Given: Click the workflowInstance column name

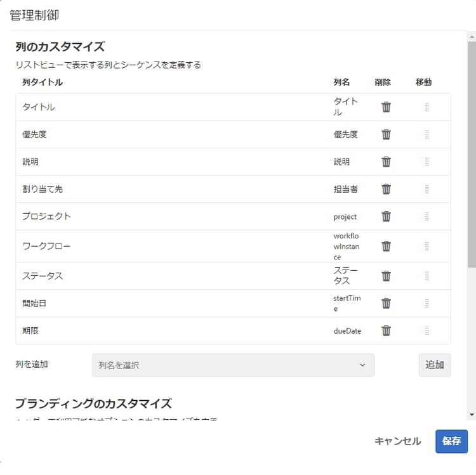Looking at the screenshot, I should point(346,246).
